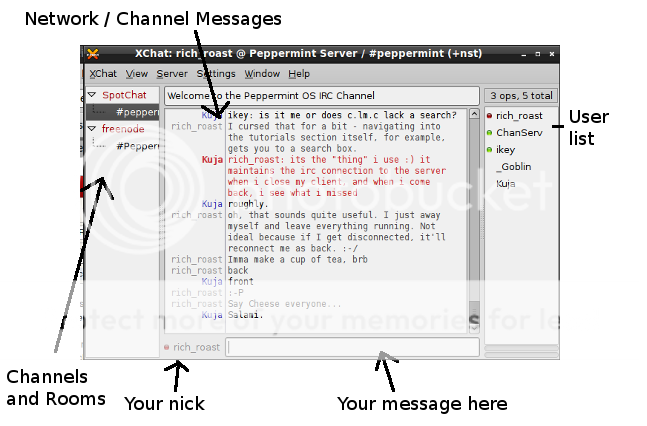This screenshot has width=647, height=426.
Task: Click the 'Say Cheese everyone...' message
Action: click(x=284, y=304)
